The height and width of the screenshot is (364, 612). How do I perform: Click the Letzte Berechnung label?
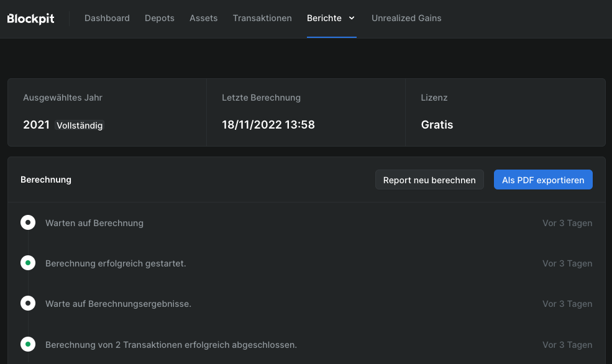click(x=261, y=98)
